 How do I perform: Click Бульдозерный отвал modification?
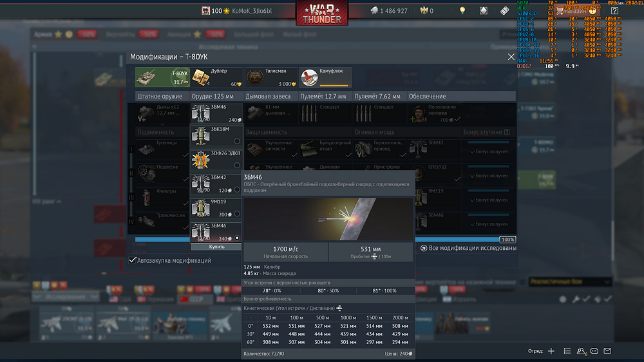(325, 149)
